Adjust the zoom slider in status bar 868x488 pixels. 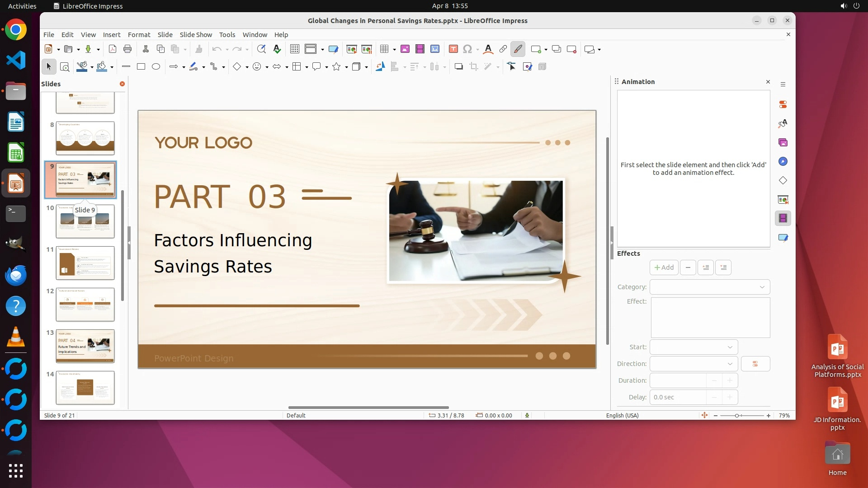click(737, 416)
